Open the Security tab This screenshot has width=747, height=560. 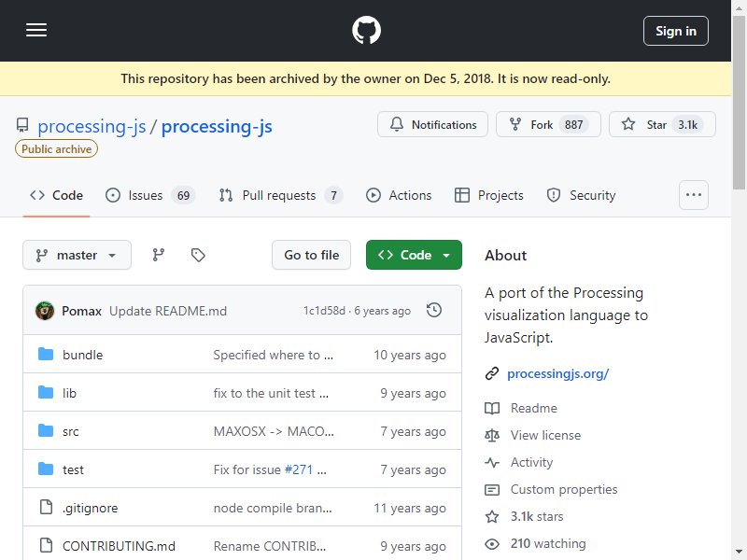click(x=581, y=195)
